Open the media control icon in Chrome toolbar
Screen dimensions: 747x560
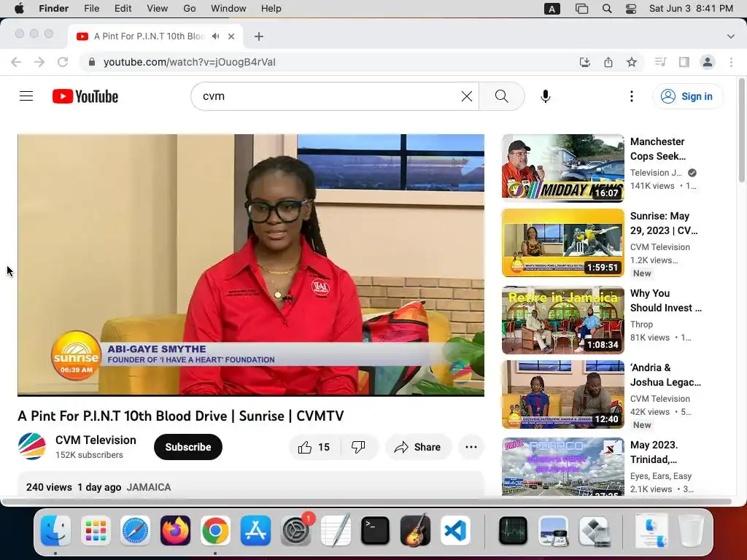point(660,62)
